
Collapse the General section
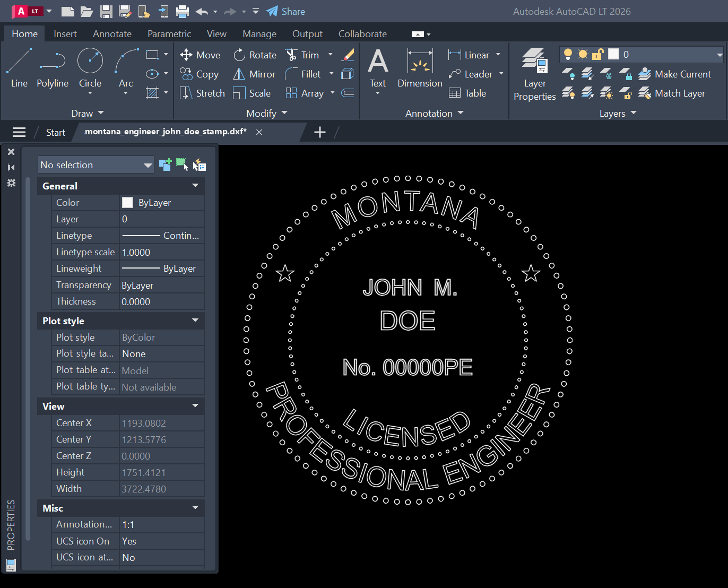(195, 186)
